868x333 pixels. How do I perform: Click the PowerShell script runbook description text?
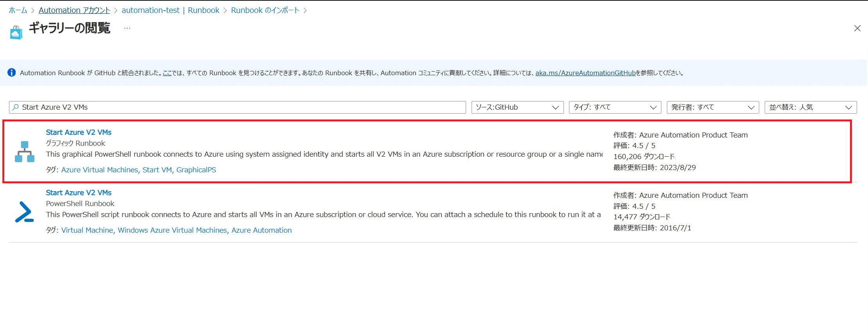pos(323,215)
